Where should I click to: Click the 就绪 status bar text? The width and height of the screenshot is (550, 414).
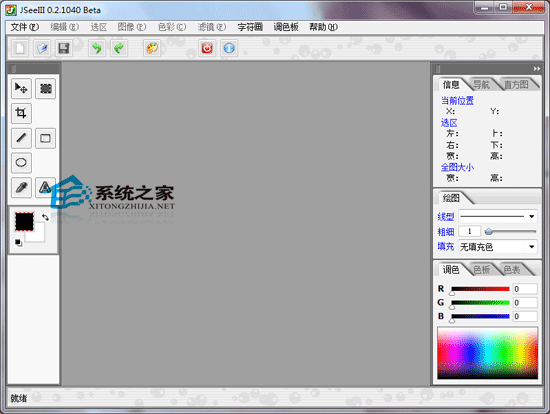pos(19,398)
